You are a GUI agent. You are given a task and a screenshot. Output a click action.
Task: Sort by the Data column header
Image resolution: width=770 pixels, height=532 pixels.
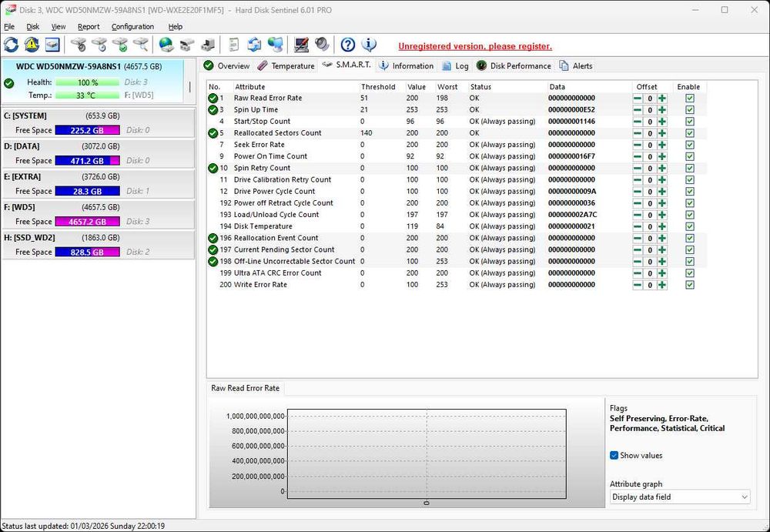(x=590, y=86)
